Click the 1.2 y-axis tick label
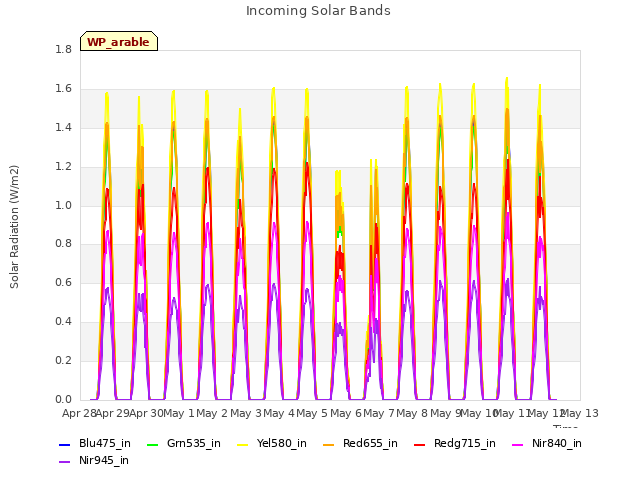The width and height of the screenshot is (640, 480). (63, 167)
